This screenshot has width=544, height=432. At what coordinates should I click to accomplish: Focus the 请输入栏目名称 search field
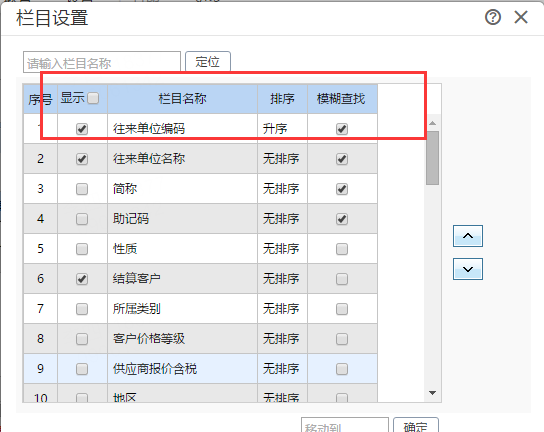pos(102,62)
